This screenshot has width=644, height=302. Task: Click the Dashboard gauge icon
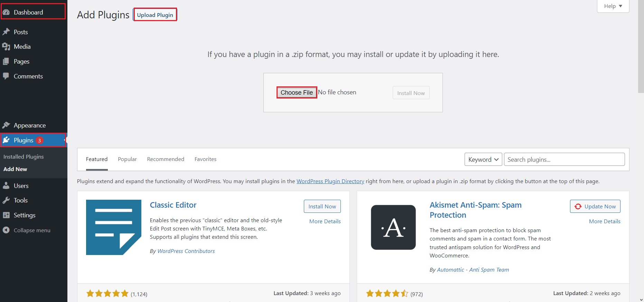click(6, 12)
